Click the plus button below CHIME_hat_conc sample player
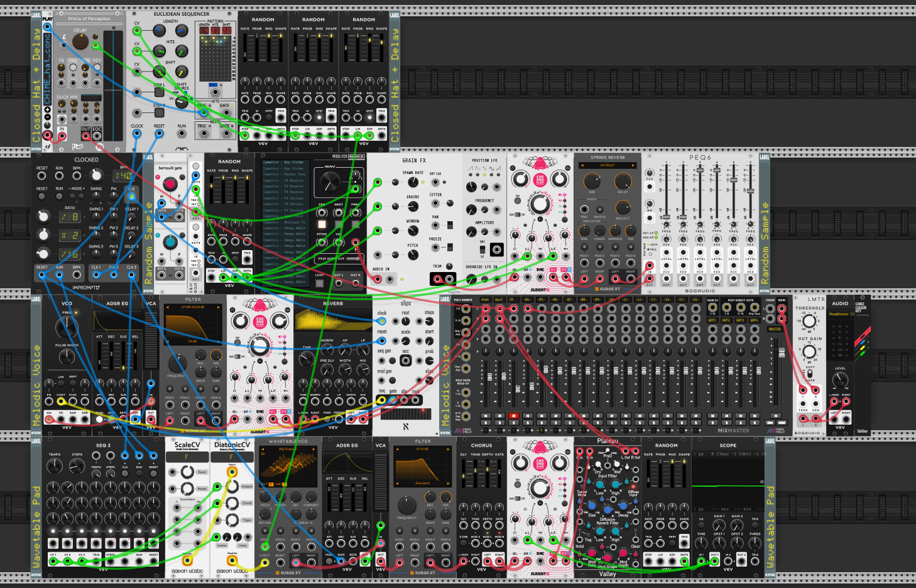916x588 pixels. [48, 109]
